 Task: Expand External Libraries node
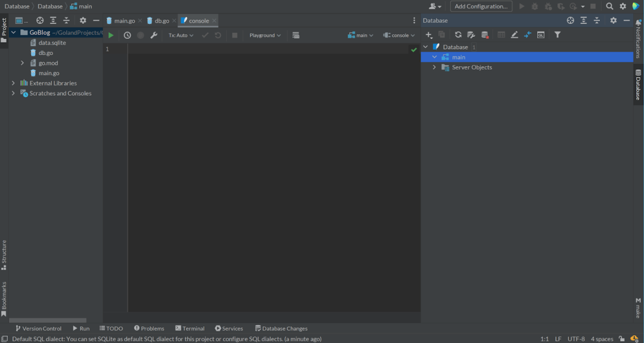[x=14, y=83]
